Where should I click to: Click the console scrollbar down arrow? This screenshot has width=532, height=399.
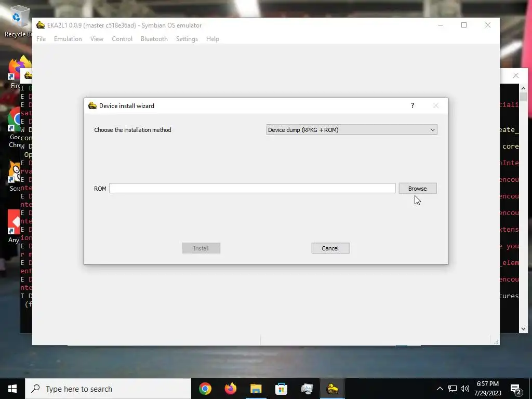(523, 328)
